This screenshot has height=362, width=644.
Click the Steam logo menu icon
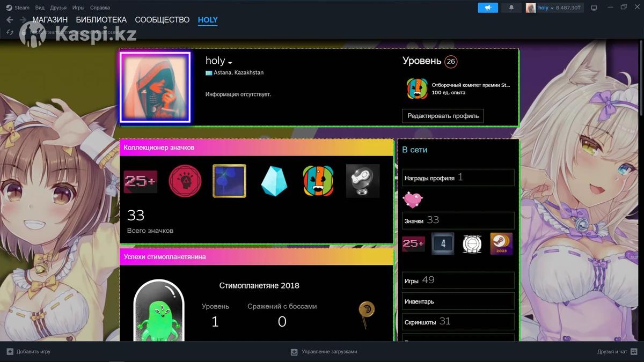[9, 8]
